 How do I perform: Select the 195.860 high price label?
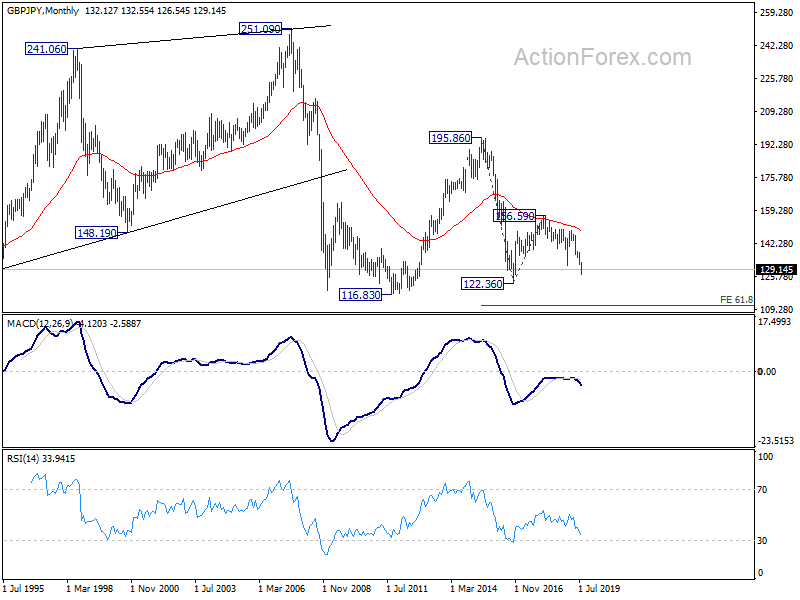pyautogui.click(x=451, y=138)
